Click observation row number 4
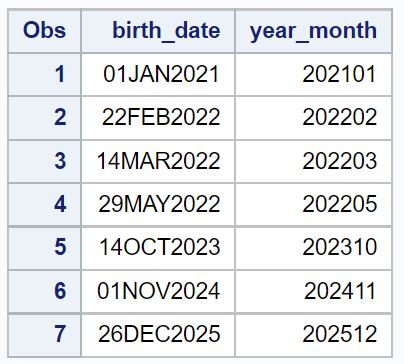Screen dimensions: 404x364 click(x=44, y=204)
